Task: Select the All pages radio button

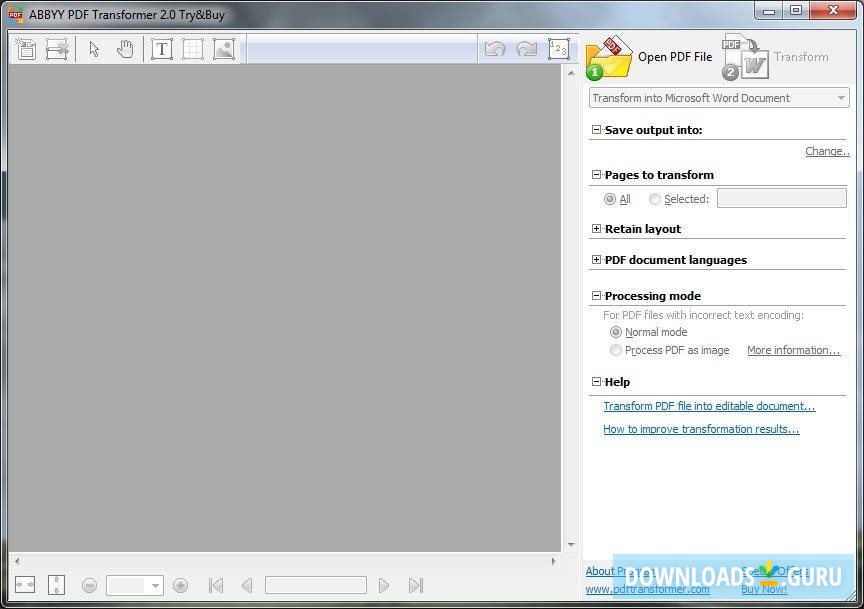Action: coord(609,199)
